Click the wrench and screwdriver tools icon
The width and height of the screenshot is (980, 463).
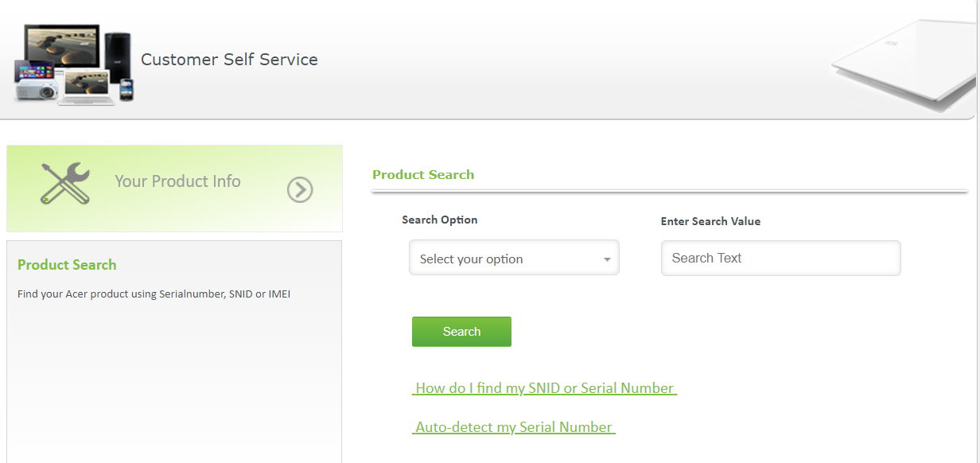[x=65, y=184]
